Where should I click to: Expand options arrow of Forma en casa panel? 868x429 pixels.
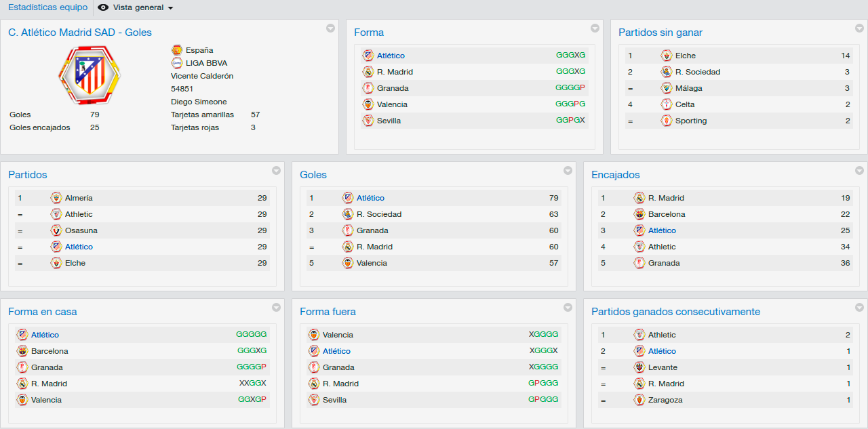[x=276, y=307]
